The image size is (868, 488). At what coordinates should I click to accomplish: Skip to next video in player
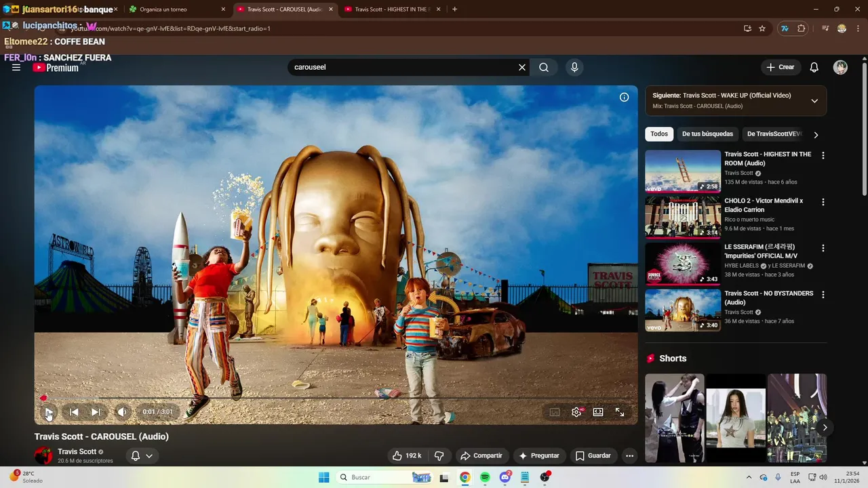[x=96, y=412]
